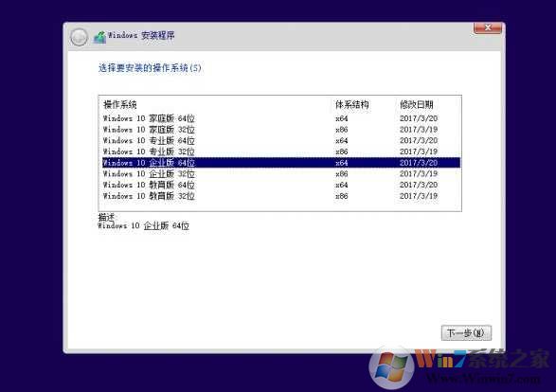Click 2017/3/19 date in 教育版 32位 row
556x392 pixels.
click(x=419, y=196)
